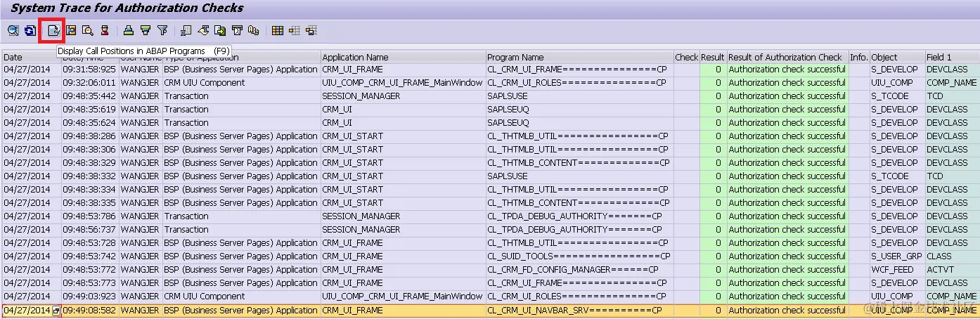Click CRM UIU Component in the 09:49:03:923 row
This screenshot has width=980, height=319.
[x=241, y=297]
